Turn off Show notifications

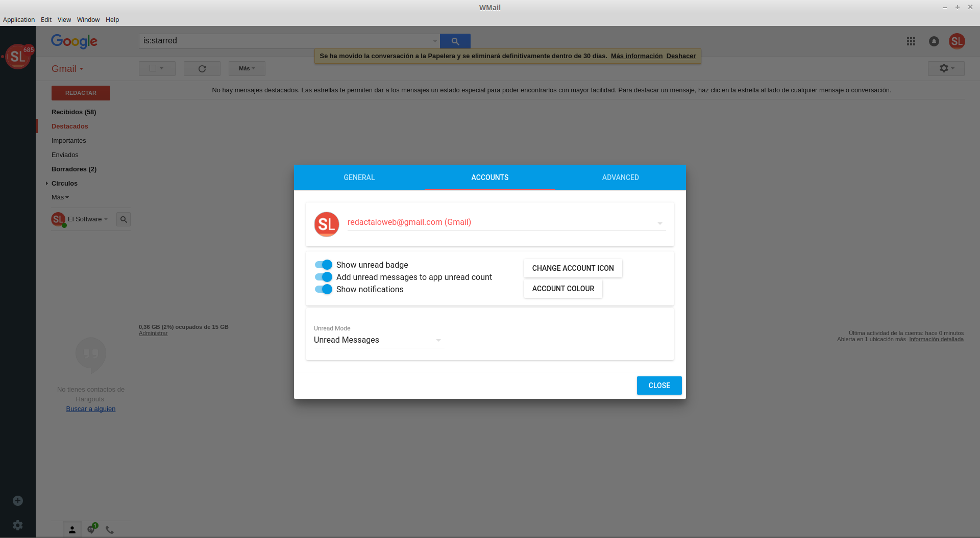pos(323,289)
